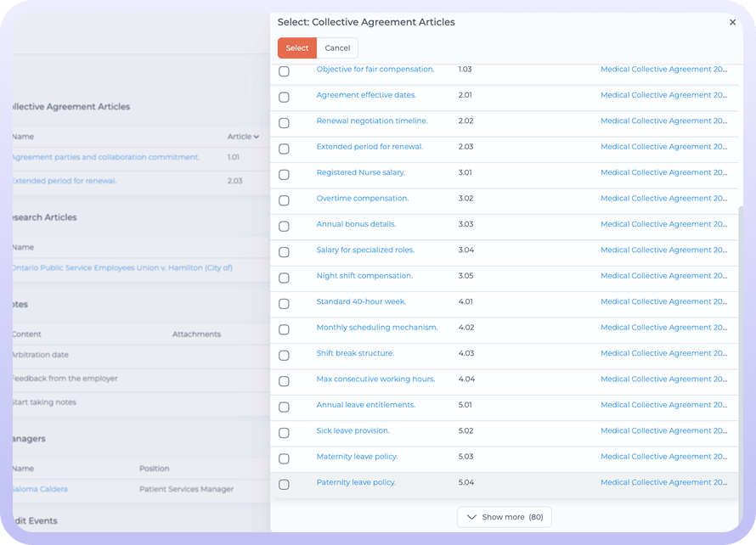
Task: Open the Night shift compensation link
Action: pyautogui.click(x=364, y=276)
